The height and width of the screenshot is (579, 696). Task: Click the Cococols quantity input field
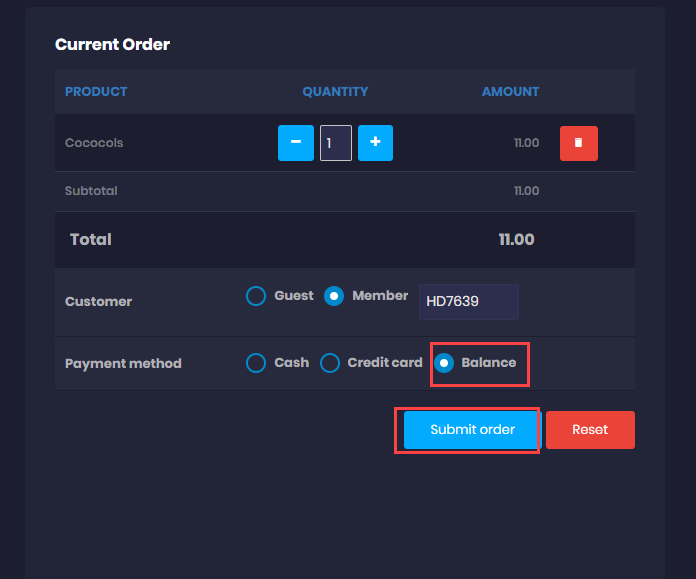tap(336, 143)
